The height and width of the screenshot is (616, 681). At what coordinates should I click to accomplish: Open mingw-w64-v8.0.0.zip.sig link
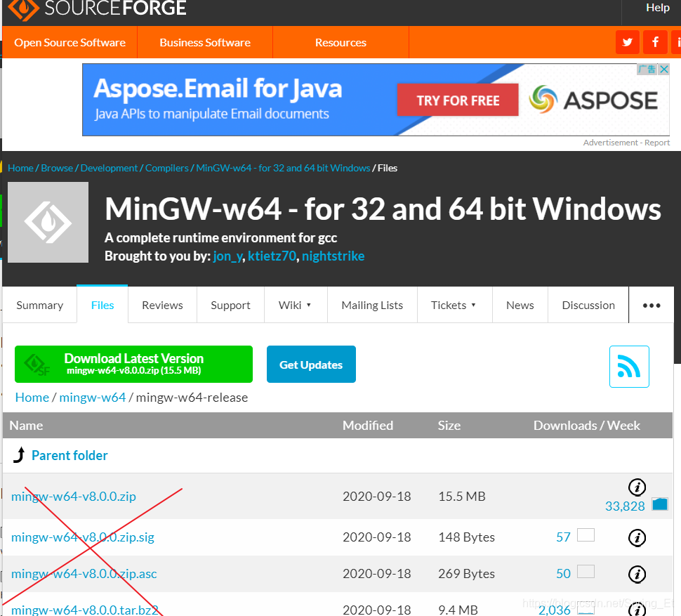pyautogui.click(x=83, y=537)
